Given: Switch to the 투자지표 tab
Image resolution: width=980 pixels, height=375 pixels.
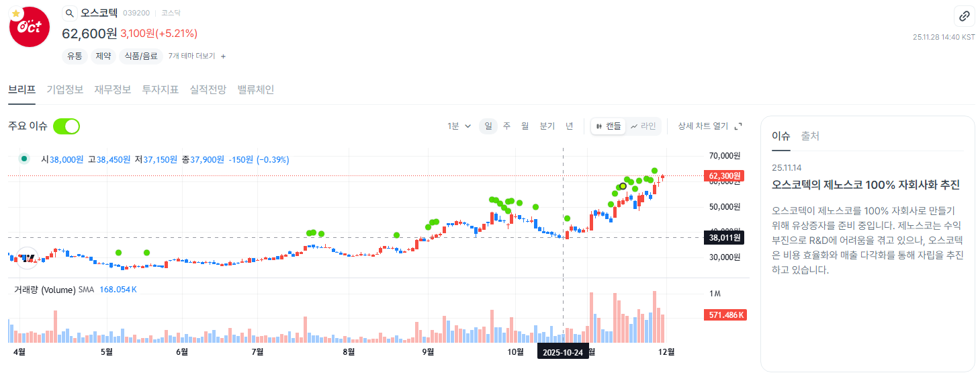Looking at the screenshot, I should (x=161, y=89).
